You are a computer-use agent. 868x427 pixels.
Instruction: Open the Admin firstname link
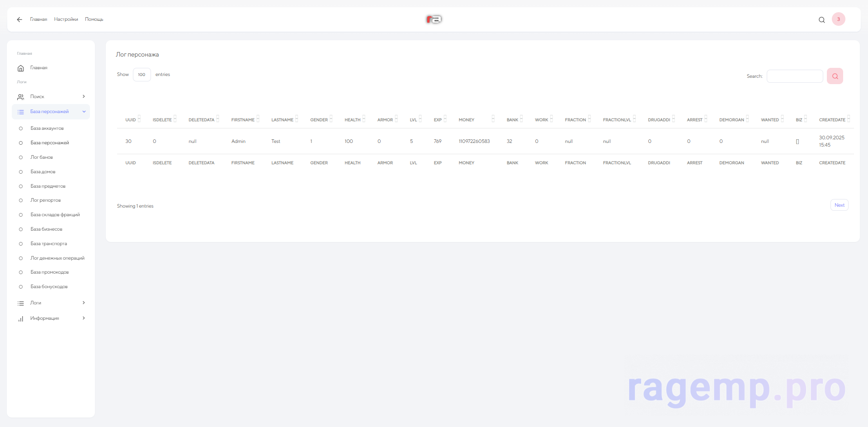238,142
